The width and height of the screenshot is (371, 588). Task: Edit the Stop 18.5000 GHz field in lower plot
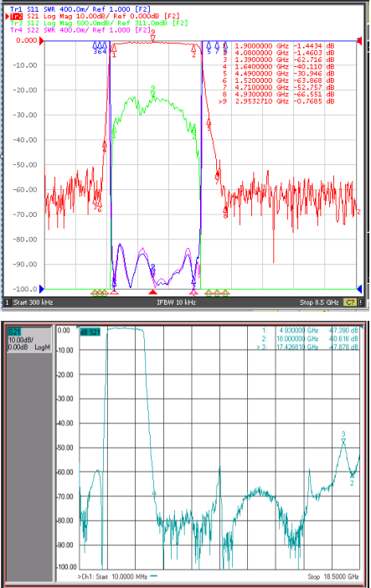coord(333,576)
